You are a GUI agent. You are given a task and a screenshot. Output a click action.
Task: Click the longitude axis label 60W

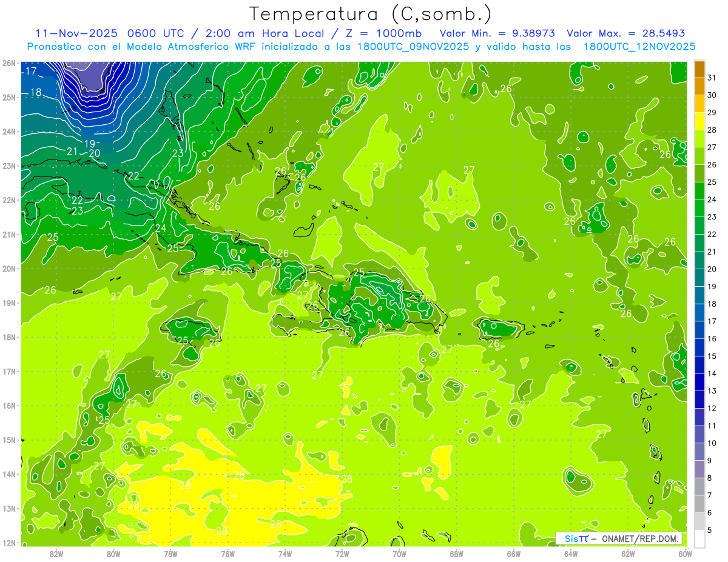[x=684, y=554]
